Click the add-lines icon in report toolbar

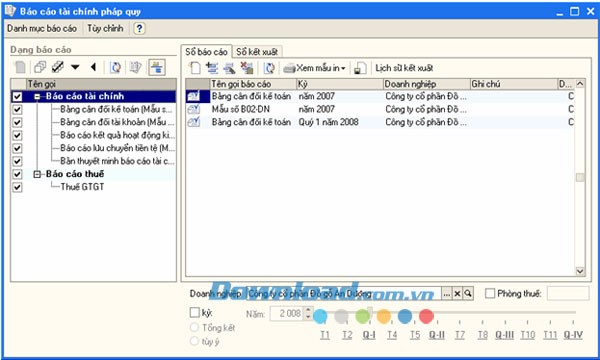(x=212, y=68)
